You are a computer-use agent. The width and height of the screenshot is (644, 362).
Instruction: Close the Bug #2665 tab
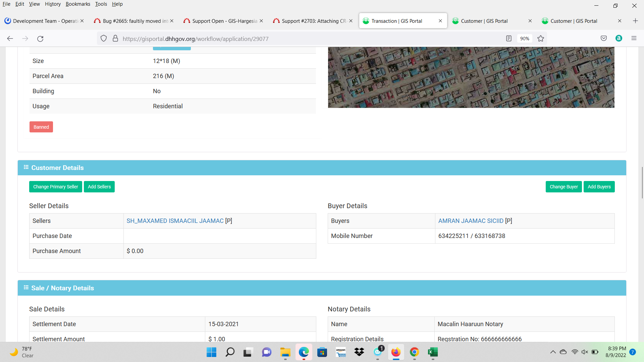pos(172,21)
